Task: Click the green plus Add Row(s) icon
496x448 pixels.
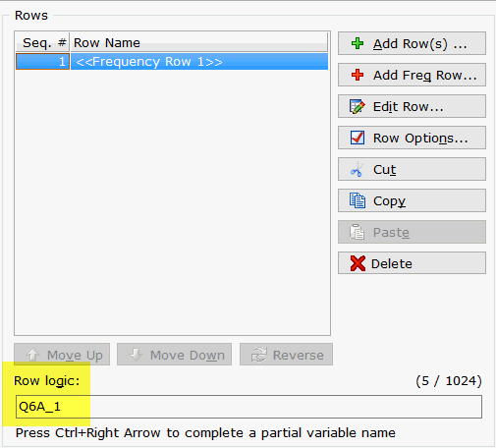Action: [358, 43]
